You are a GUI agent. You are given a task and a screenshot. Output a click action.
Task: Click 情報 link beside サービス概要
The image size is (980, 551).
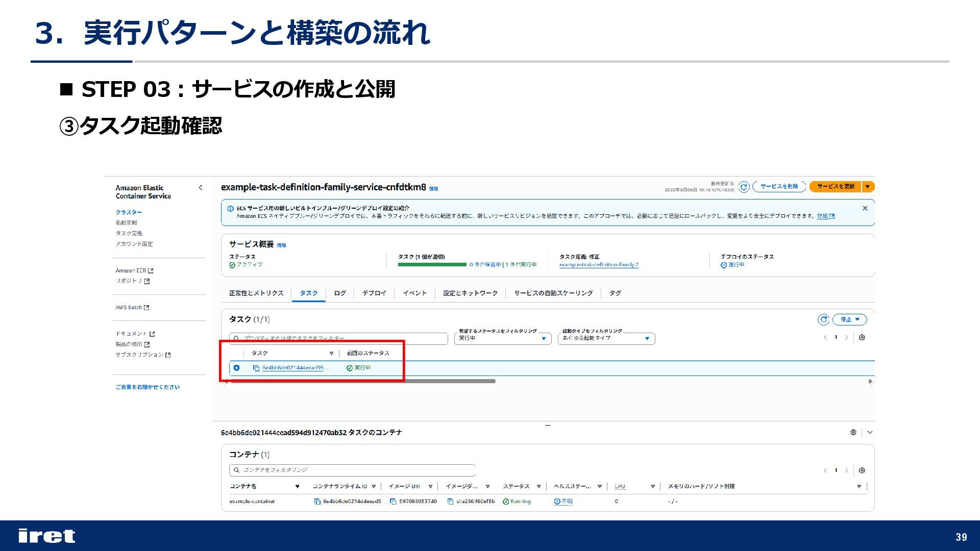coord(281,245)
